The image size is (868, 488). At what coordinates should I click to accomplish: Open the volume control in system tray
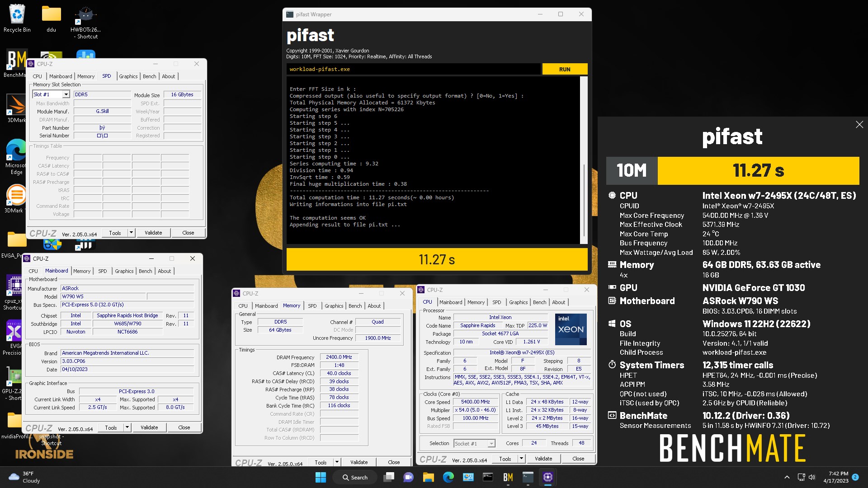(x=811, y=477)
